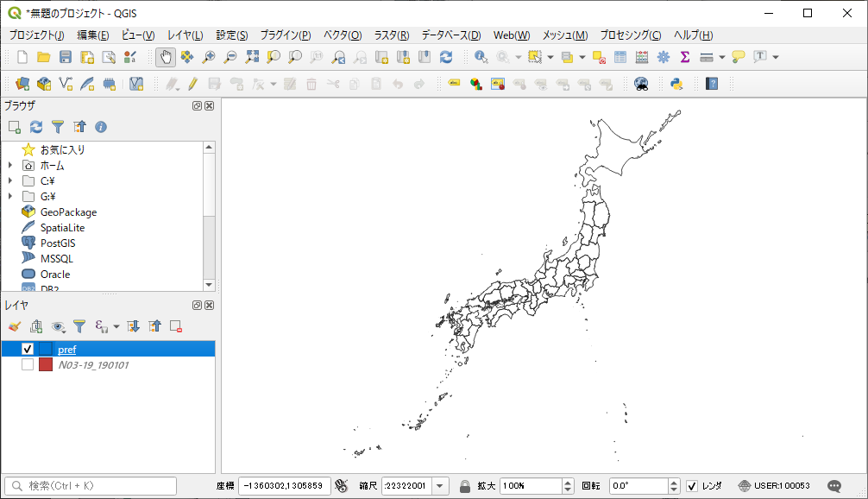Open the scale 縮尺 dropdown arrow
The image size is (868, 499).
pos(440,486)
